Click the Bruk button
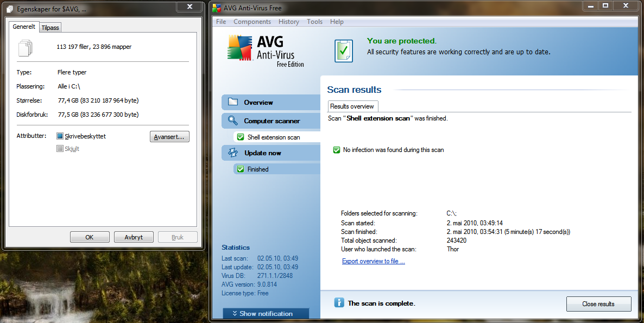Screen dimensions: 644x323 178,237
